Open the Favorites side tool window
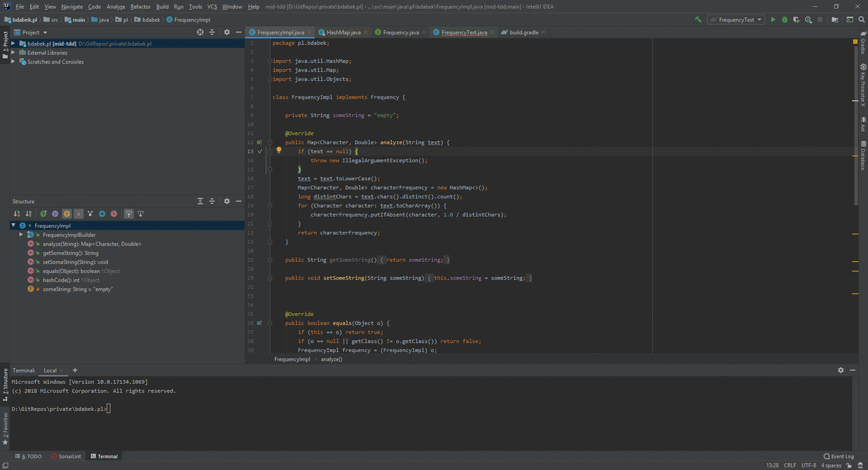The height and width of the screenshot is (470, 868). 5,428
